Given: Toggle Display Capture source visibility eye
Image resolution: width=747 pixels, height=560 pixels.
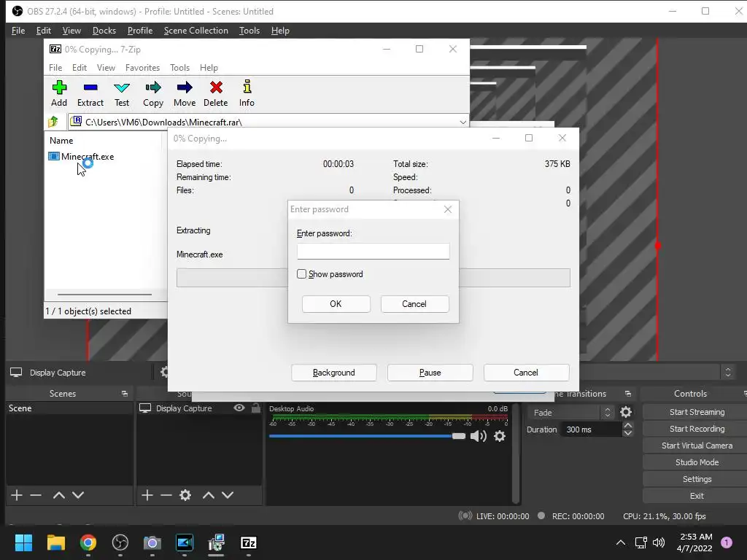Looking at the screenshot, I should (x=239, y=408).
